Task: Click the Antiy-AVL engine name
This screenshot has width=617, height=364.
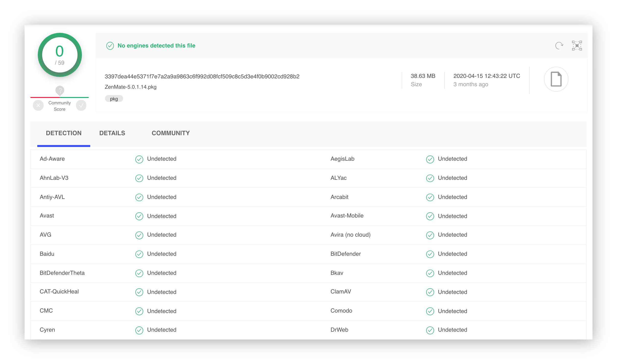Action: point(52,197)
